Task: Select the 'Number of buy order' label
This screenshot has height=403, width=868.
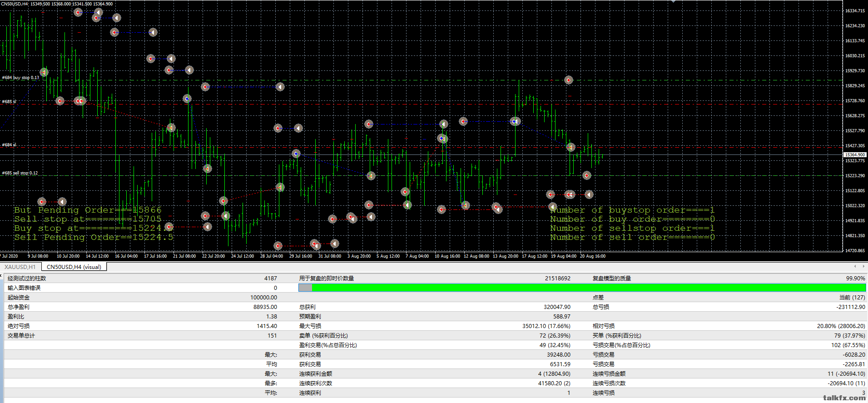Action: [633, 219]
